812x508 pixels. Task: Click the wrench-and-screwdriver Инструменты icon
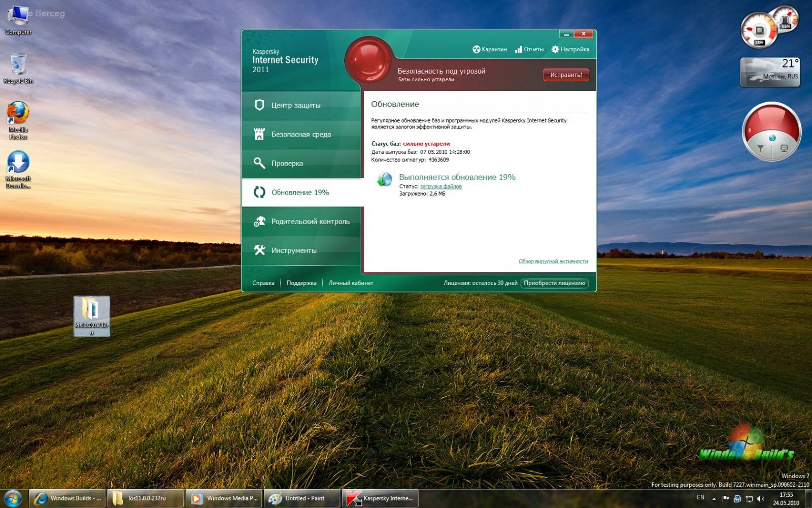[x=259, y=250]
